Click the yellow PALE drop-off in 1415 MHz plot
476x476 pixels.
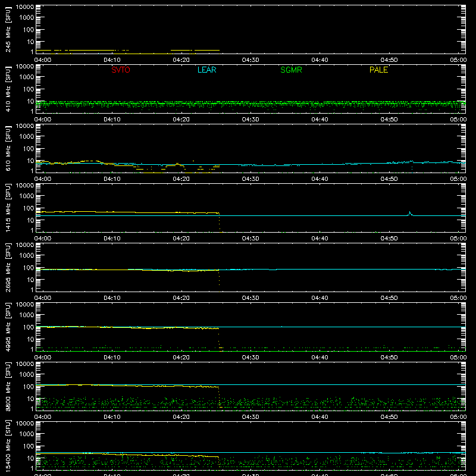click(x=219, y=222)
